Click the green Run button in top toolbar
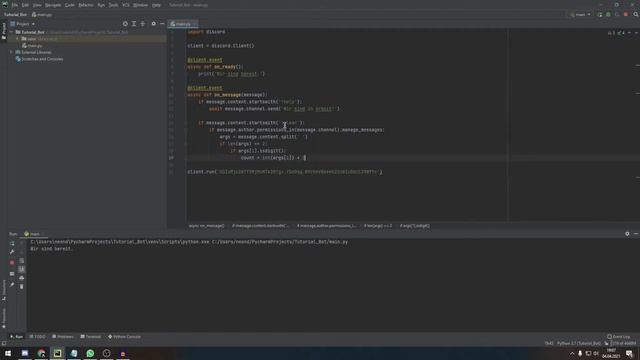 click(x=600, y=15)
